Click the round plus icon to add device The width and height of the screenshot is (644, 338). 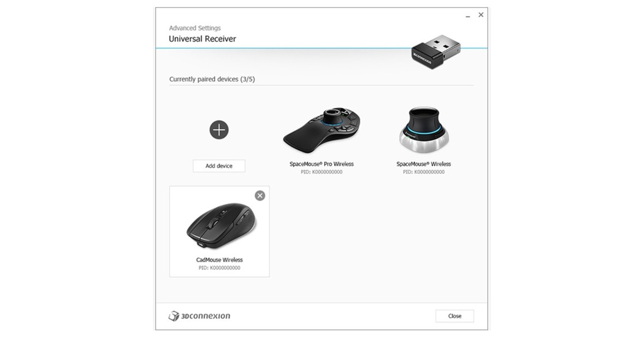point(219,129)
